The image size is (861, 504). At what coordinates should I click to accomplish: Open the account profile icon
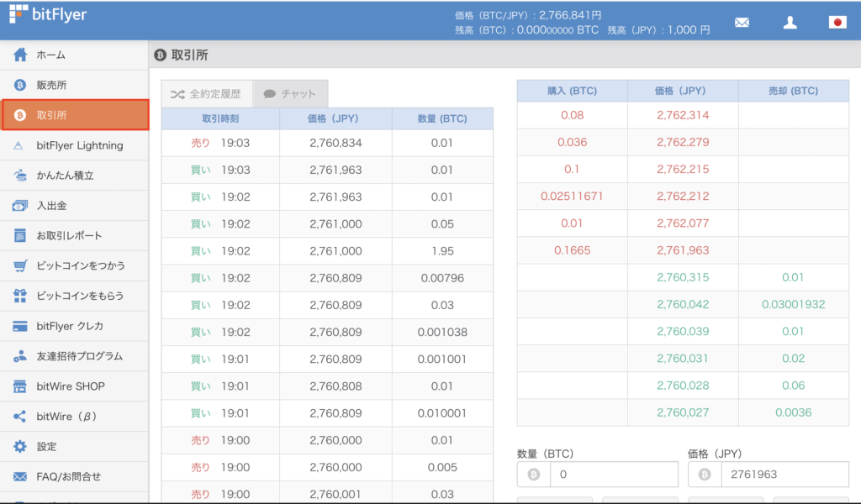(x=790, y=22)
